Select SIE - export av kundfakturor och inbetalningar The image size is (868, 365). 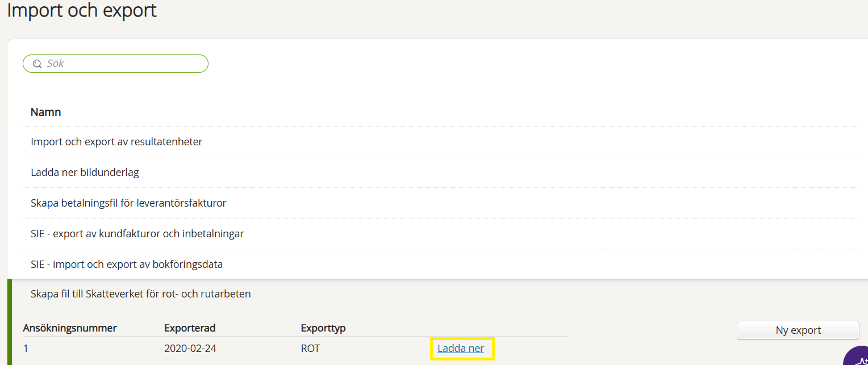tap(137, 234)
